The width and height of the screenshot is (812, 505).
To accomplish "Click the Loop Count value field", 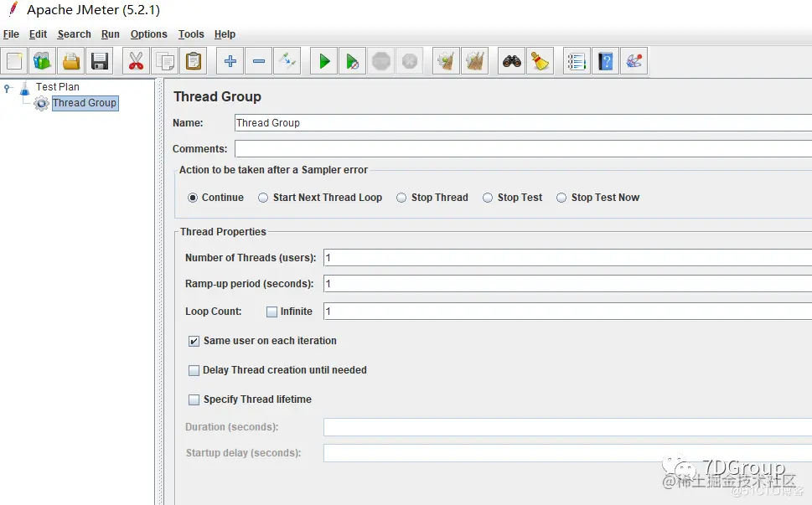I will 567,312.
